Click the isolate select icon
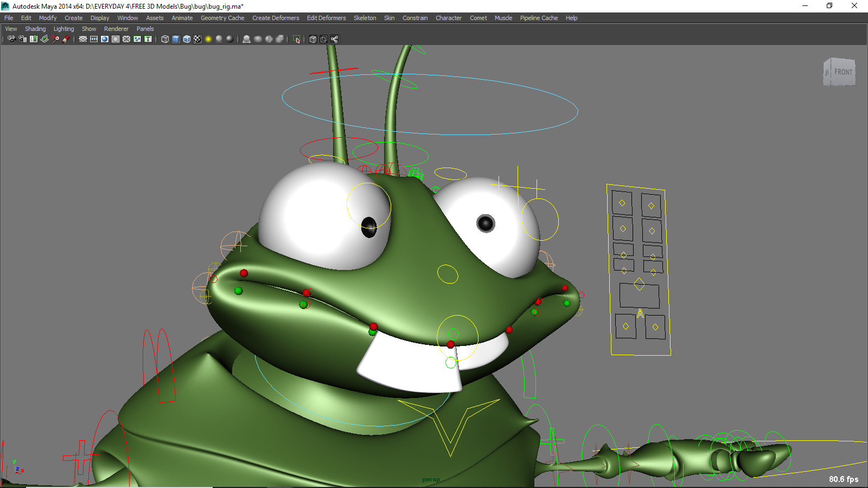Viewport: 868px width, 488px height. [296, 39]
